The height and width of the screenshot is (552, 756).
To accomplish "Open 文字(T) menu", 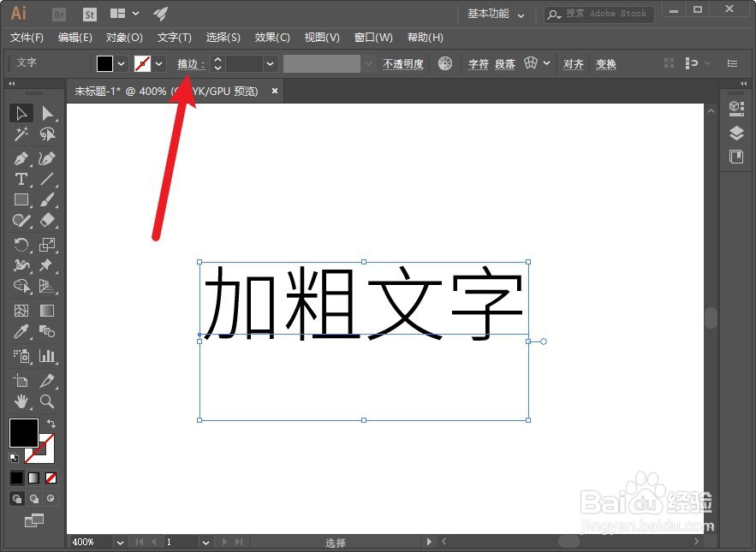I will [174, 38].
